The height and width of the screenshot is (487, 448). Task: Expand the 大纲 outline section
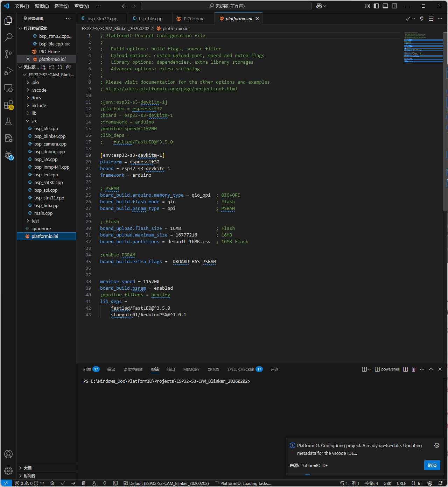tap(46, 468)
